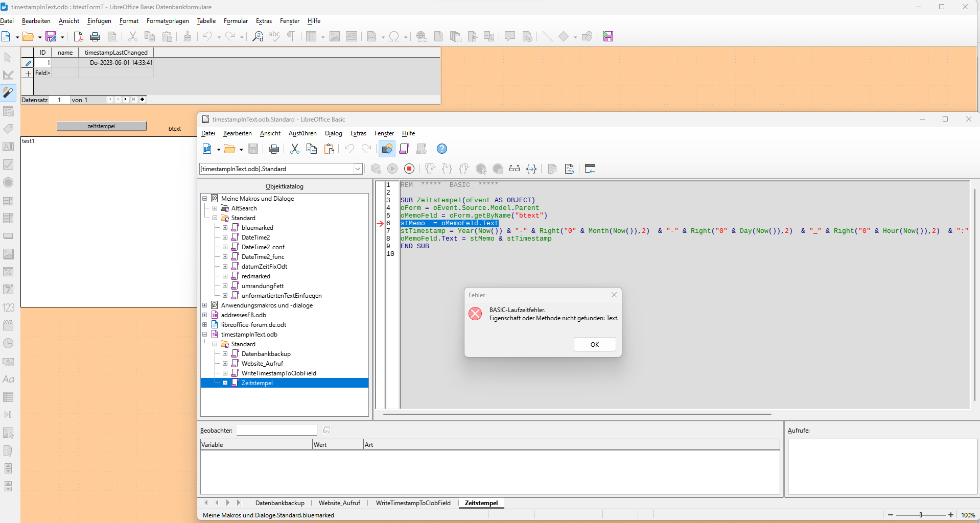Screen dimensions: 980x523
Task: Click Insert BASIC source icon
Action: pyautogui.click(x=552, y=169)
